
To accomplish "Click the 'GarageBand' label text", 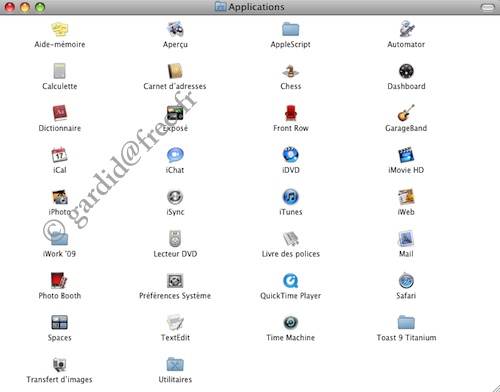I will pyautogui.click(x=406, y=128).
